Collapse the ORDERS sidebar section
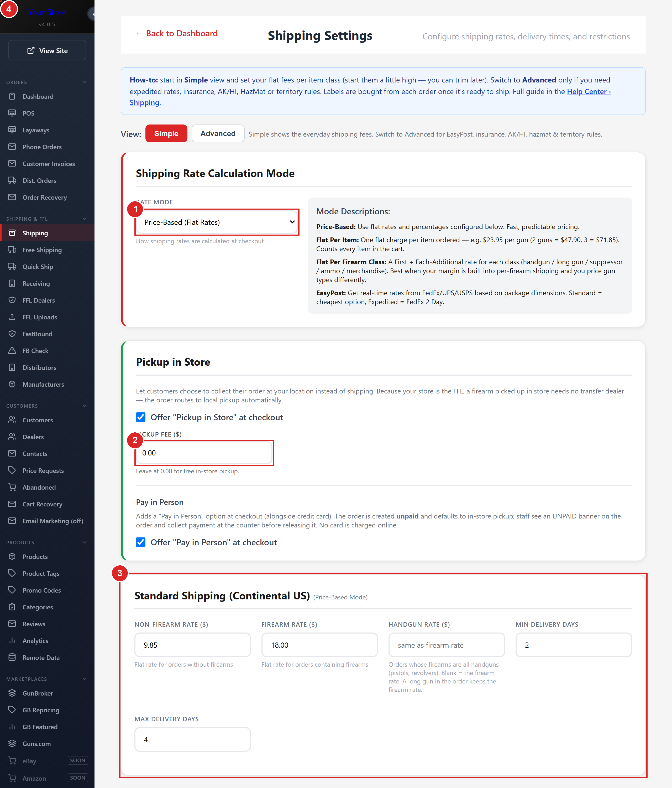The width and height of the screenshot is (672, 788). [84, 82]
